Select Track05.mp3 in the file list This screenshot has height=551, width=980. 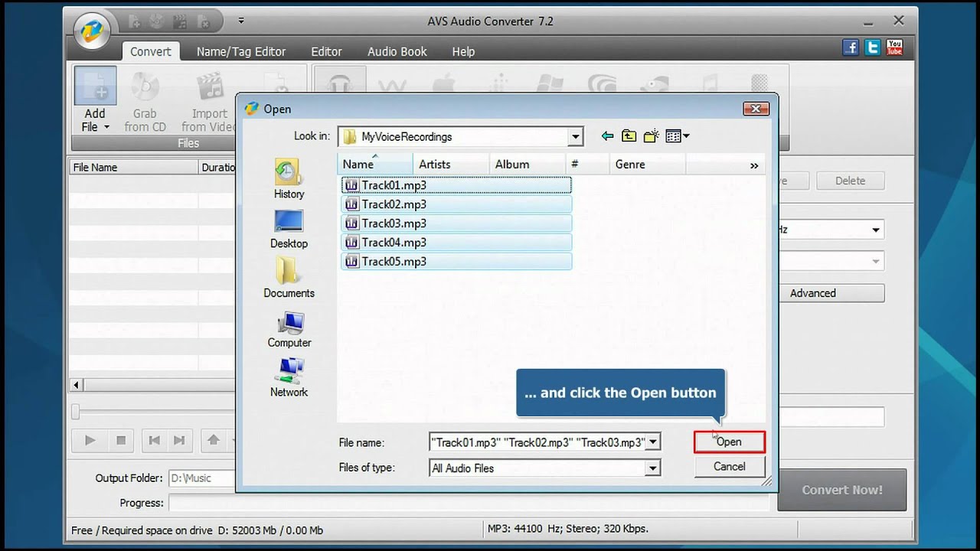456,261
